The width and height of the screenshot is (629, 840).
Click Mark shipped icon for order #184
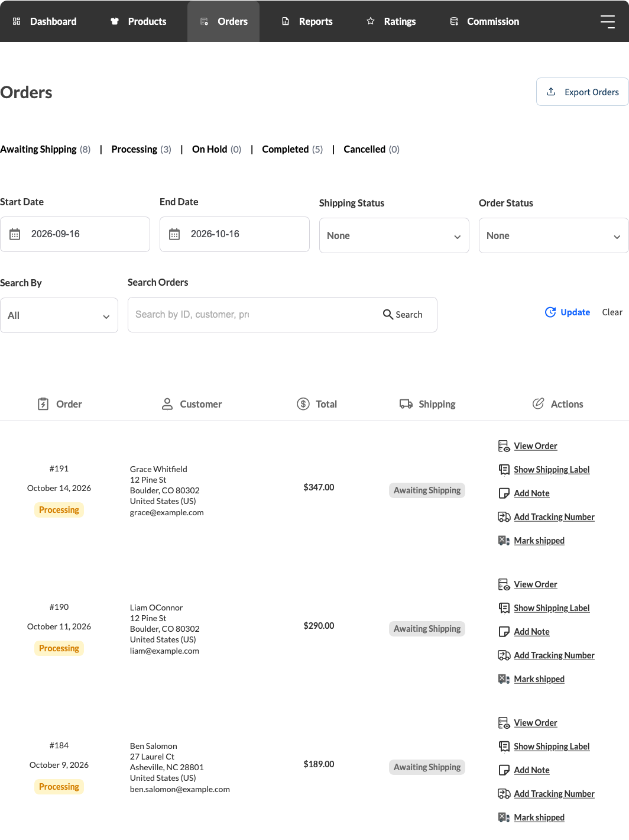pos(504,818)
